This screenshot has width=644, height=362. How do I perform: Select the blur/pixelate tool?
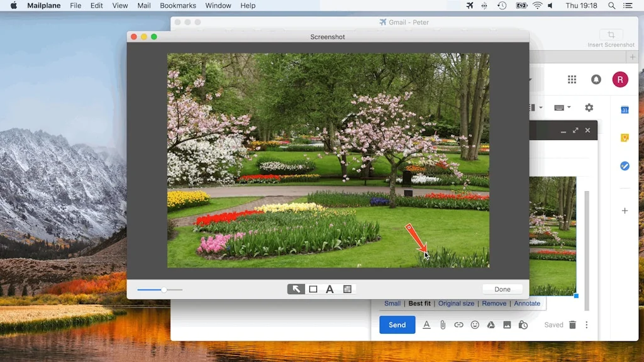(x=347, y=289)
